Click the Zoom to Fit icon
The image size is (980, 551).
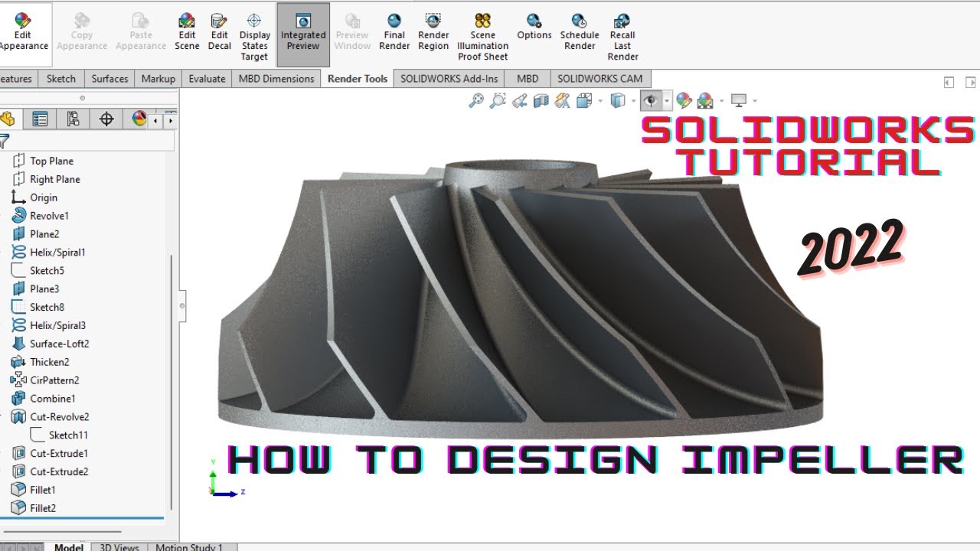[476, 100]
